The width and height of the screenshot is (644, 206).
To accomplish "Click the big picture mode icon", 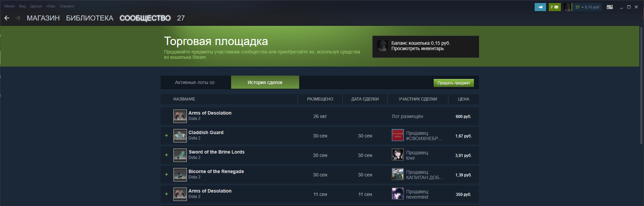I will (x=610, y=7).
